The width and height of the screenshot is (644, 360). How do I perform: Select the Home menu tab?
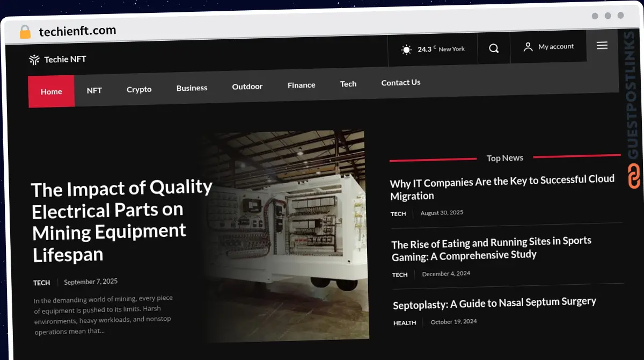[x=52, y=91]
